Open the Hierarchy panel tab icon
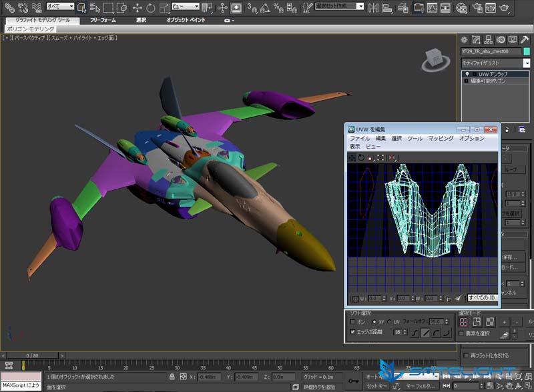534x392 pixels. click(x=489, y=40)
